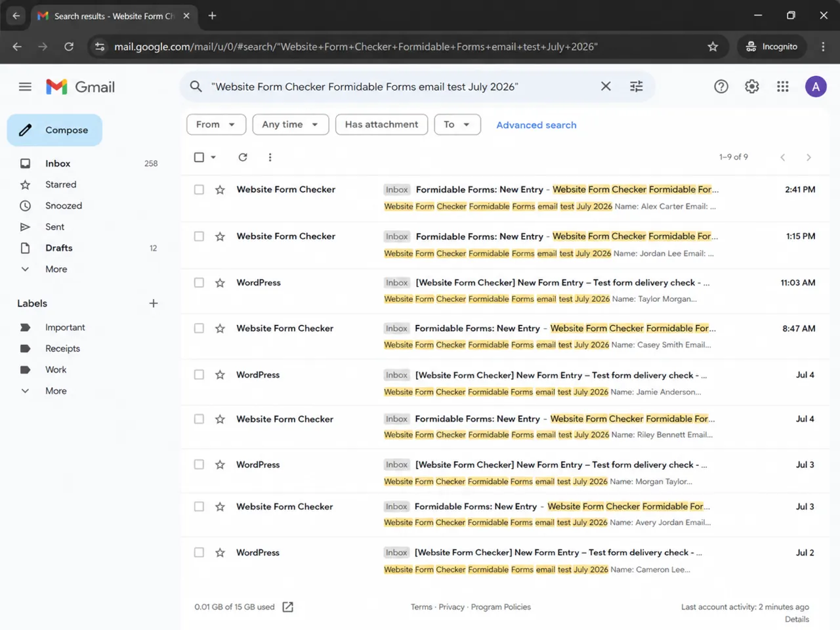The width and height of the screenshot is (840, 630).
Task: Star the 11:03 AM WordPress email
Action: click(220, 283)
